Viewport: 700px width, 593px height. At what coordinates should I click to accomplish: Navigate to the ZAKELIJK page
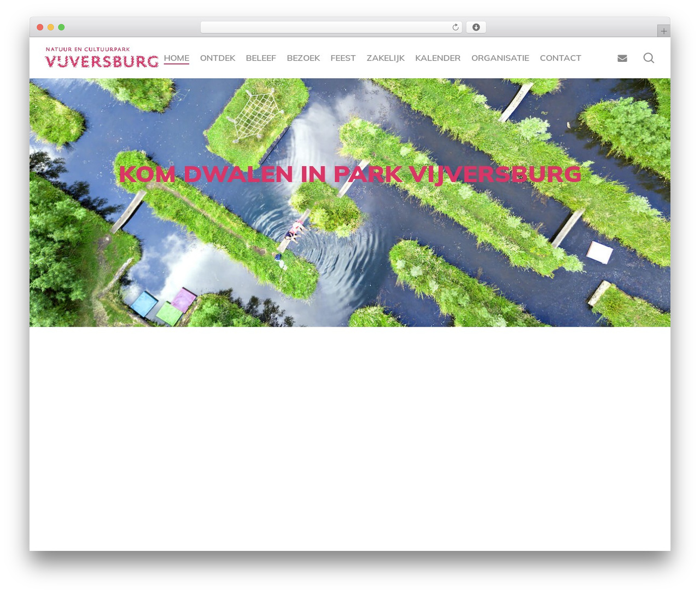click(x=386, y=58)
